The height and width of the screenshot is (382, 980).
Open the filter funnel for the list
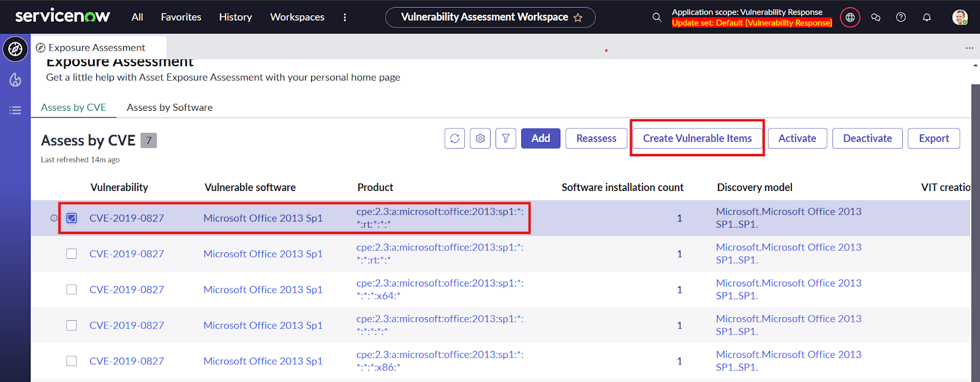[506, 138]
